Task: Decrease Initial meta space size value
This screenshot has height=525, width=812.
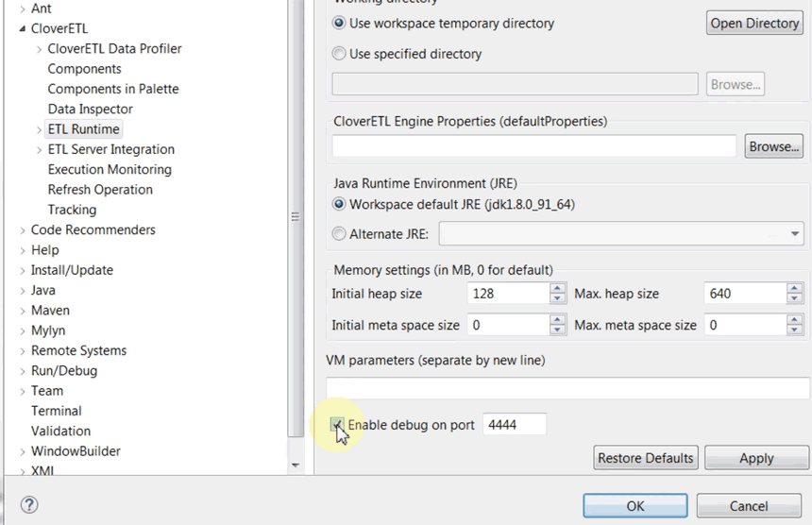Action: [x=557, y=330]
